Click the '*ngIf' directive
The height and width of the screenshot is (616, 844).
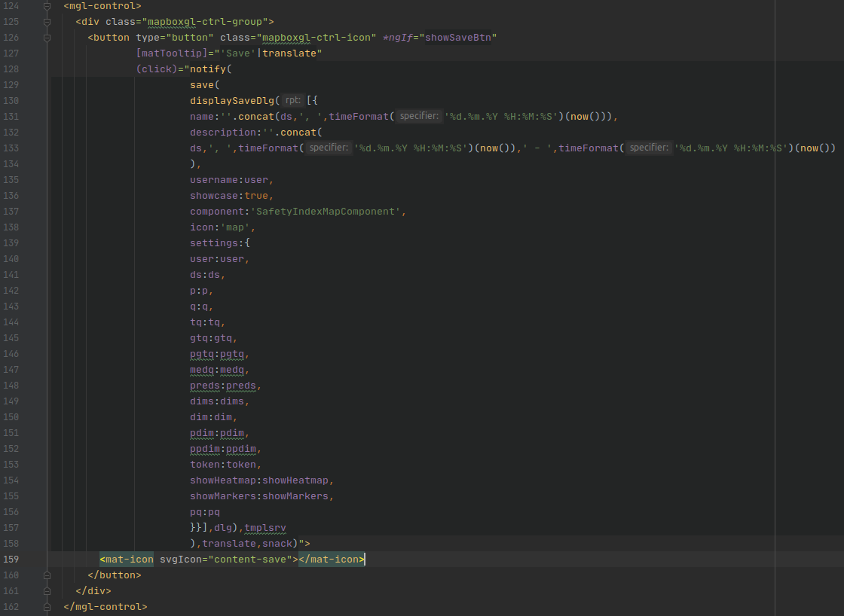click(398, 38)
